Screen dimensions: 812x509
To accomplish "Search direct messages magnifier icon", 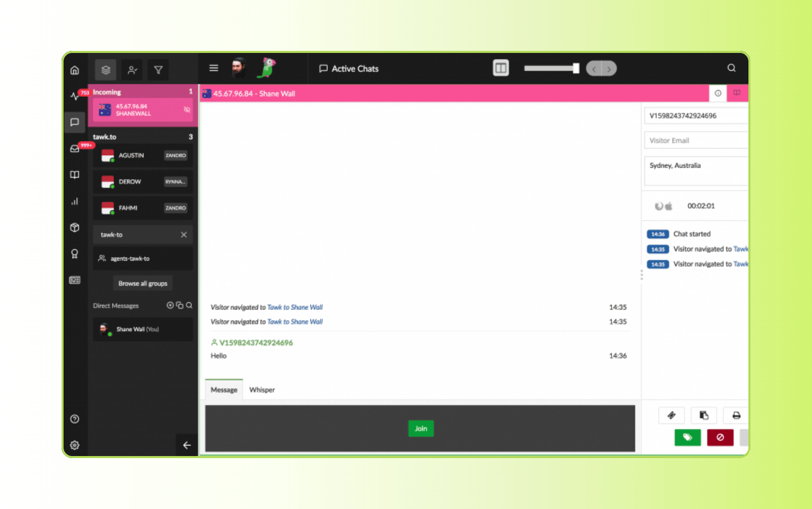I will tap(189, 305).
